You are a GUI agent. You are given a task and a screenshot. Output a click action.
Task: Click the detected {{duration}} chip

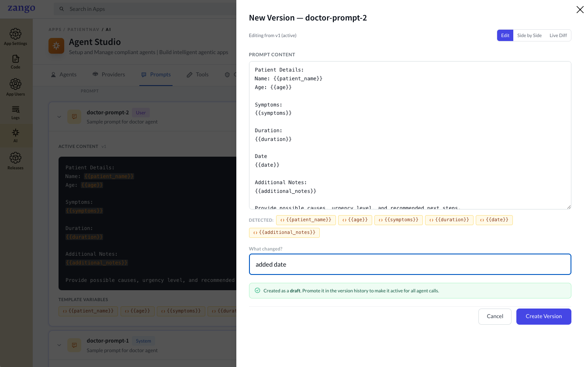point(449,220)
